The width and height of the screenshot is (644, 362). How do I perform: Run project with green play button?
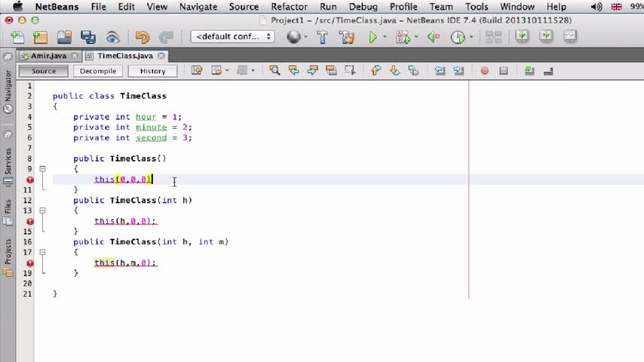373,38
